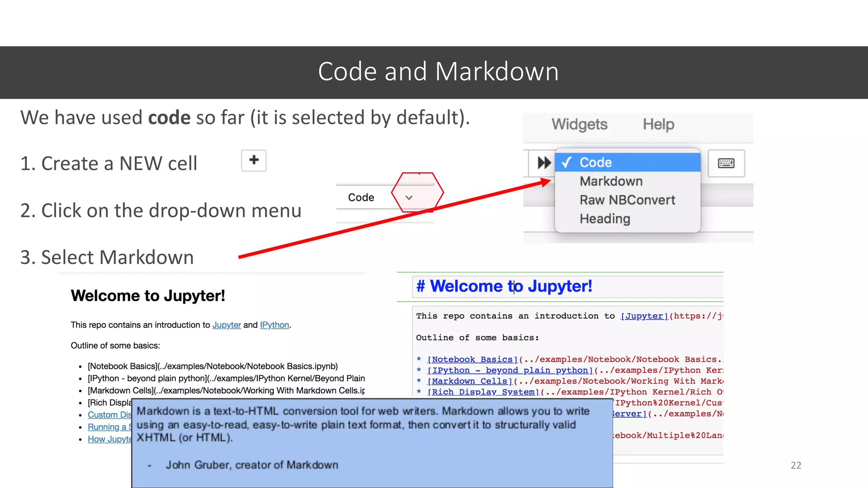Click the '# Welcome to Jupyter!' markdown input cell
The height and width of the screenshot is (488, 868).
point(568,287)
